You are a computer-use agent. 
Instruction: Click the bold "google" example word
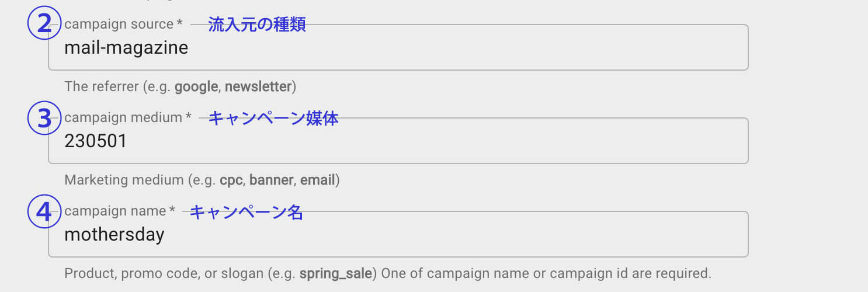pos(196,87)
